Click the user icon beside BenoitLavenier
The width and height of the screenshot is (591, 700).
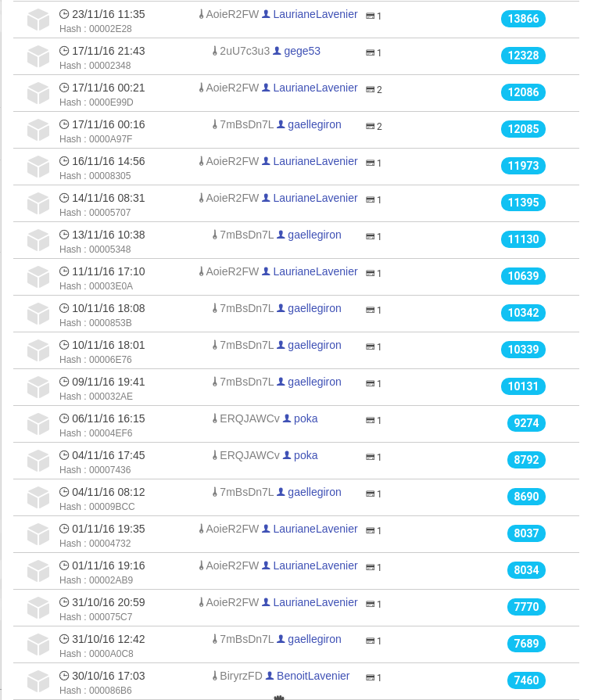click(x=270, y=676)
